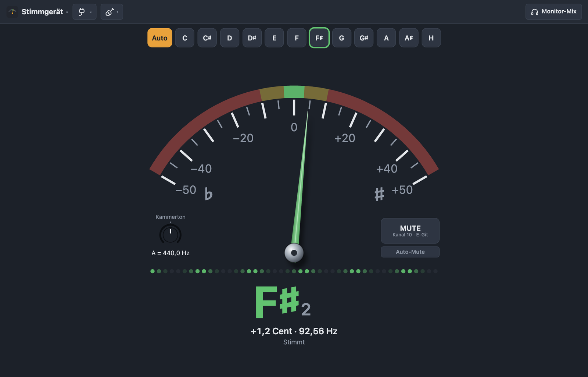Toggle Auto-Mute
This screenshot has height=377, width=588.
click(410, 252)
